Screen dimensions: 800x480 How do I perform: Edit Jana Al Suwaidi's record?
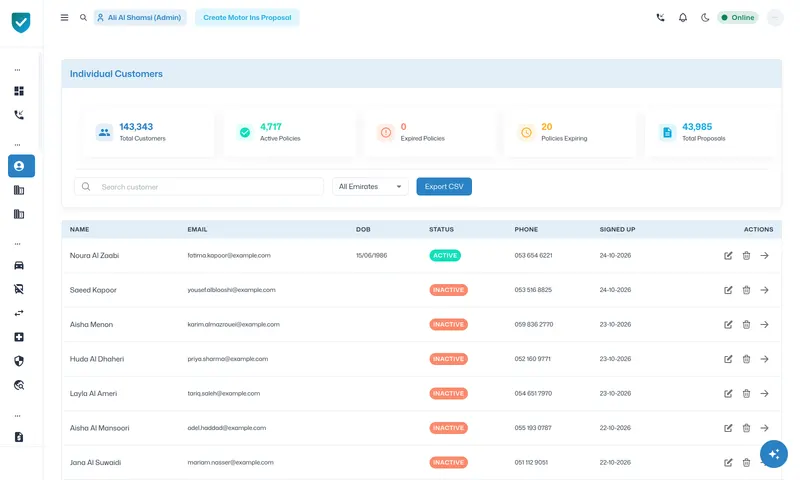[x=728, y=463]
